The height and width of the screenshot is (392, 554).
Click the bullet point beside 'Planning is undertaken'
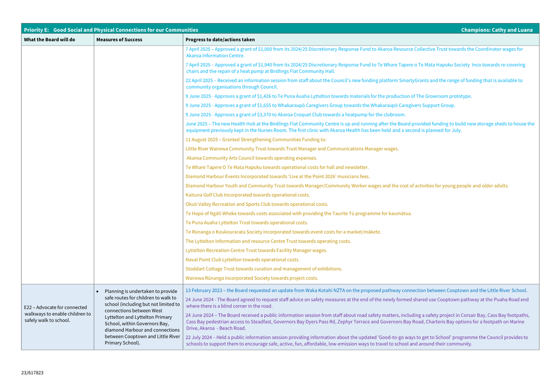[x=97, y=292]
